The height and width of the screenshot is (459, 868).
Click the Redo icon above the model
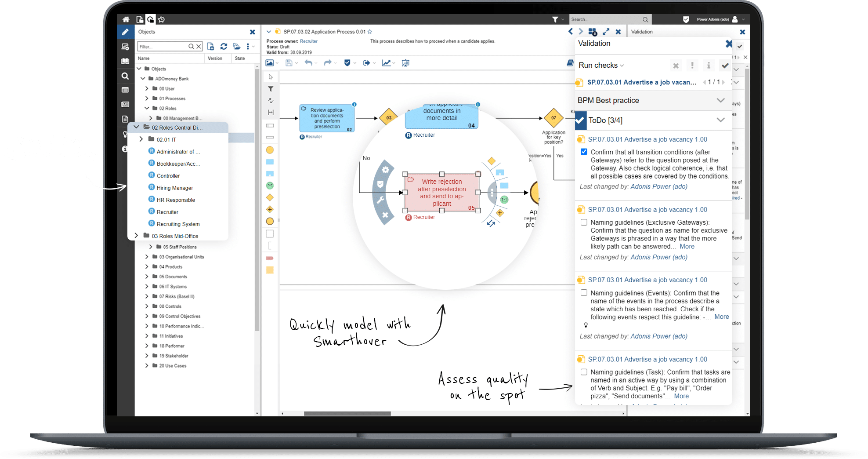(328, 63)
